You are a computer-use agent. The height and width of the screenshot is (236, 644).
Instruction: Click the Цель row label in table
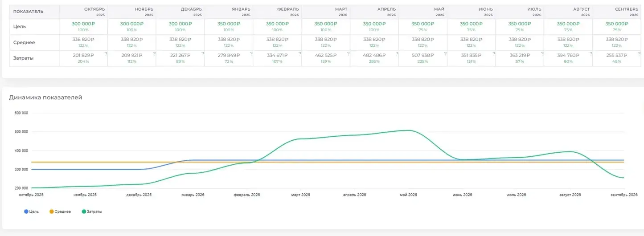(20, 26)
